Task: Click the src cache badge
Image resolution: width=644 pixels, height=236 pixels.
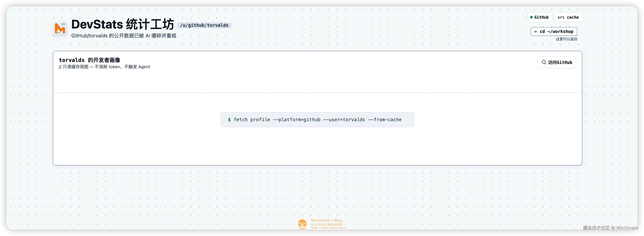Action: 568,17
